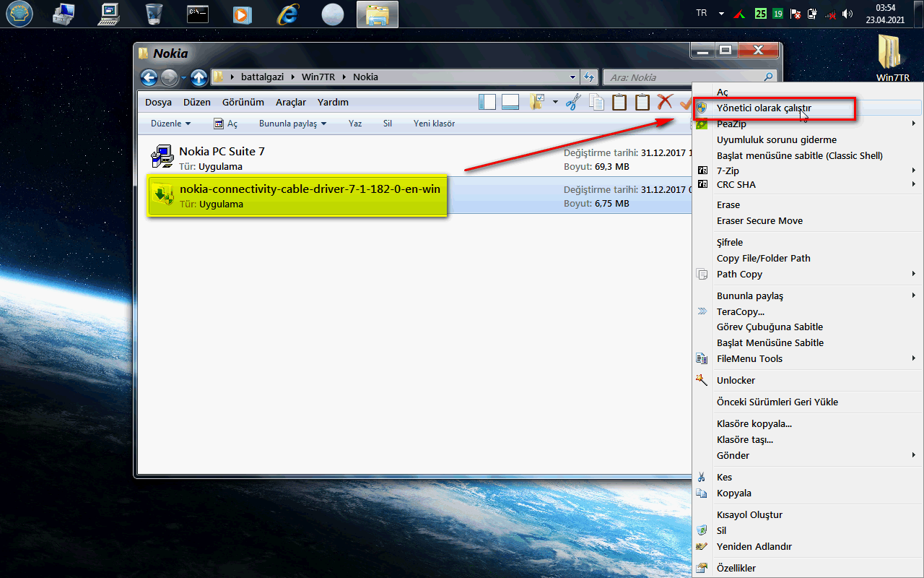Open Özellikler from the context menu
The width and height of the screenshot is (924, 578).
pos(807,568)
